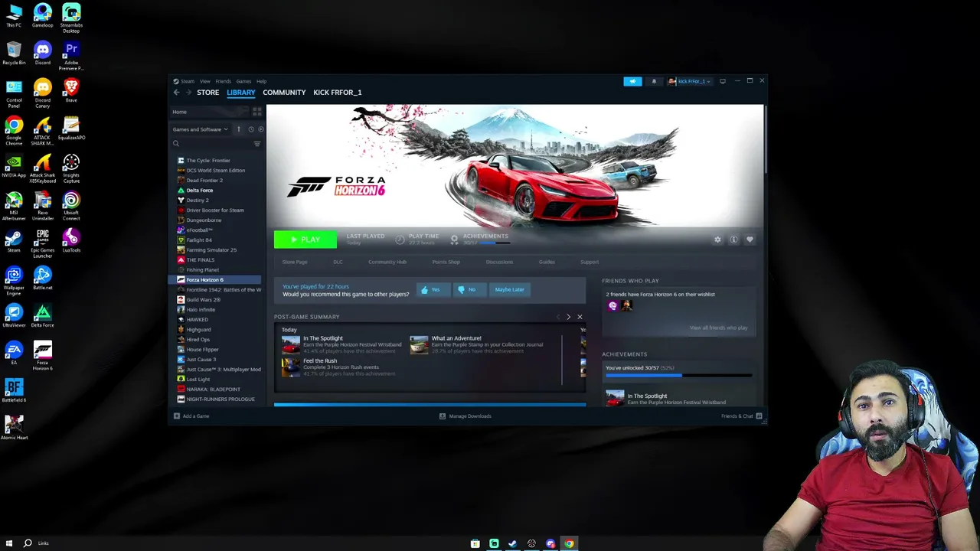Open advanced filter options icon
Screen dimensions: 980x551
(257, 144)
